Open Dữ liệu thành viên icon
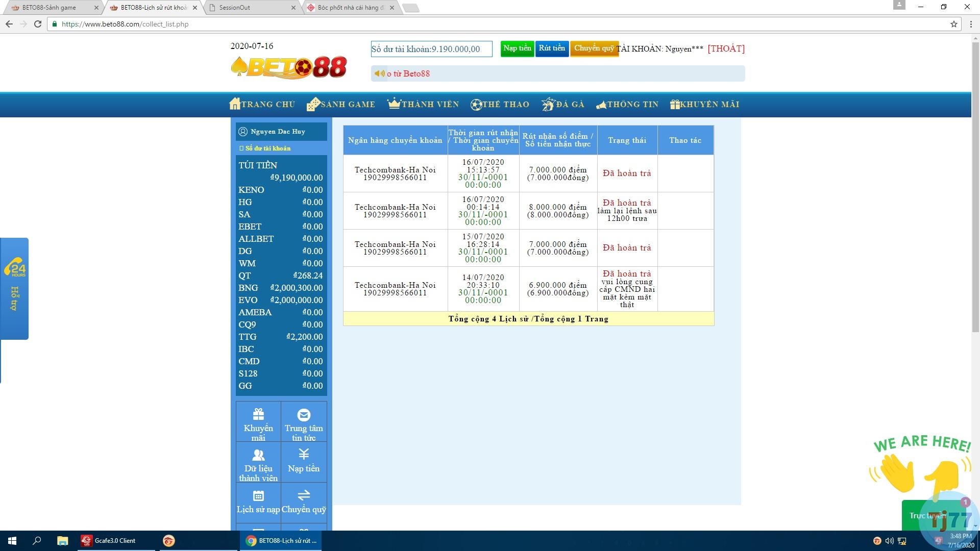 coord(258,455)
